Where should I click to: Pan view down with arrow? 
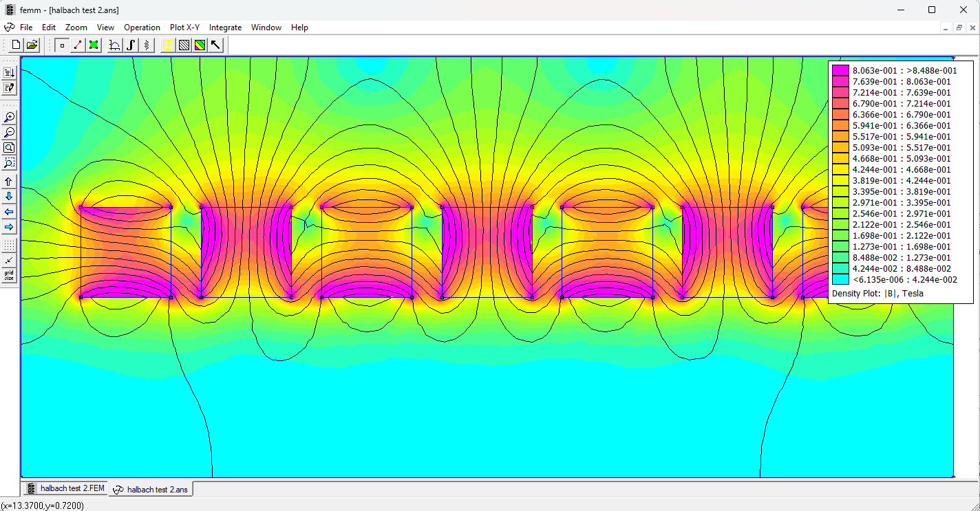coord(9,197)
